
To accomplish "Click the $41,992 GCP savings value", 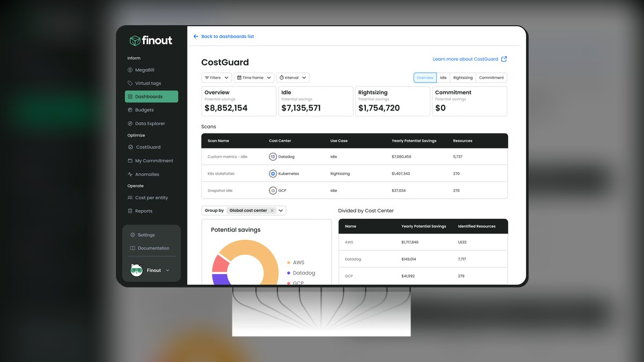I will [x=408, y=276].
